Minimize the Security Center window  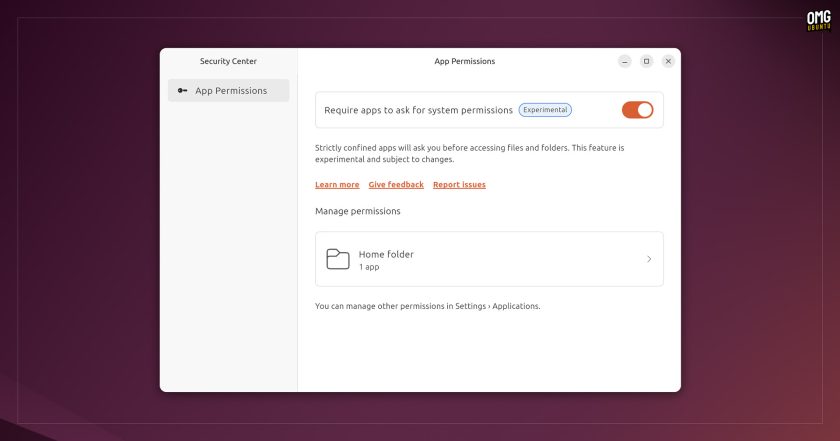pyautogui.click(x=625, y=61)
